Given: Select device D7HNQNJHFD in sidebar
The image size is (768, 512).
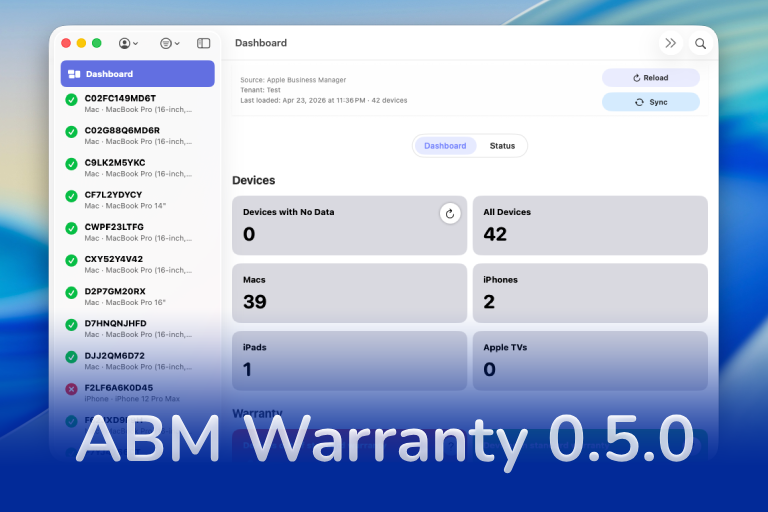Looking at the screenshot, I should pos(138,329).
